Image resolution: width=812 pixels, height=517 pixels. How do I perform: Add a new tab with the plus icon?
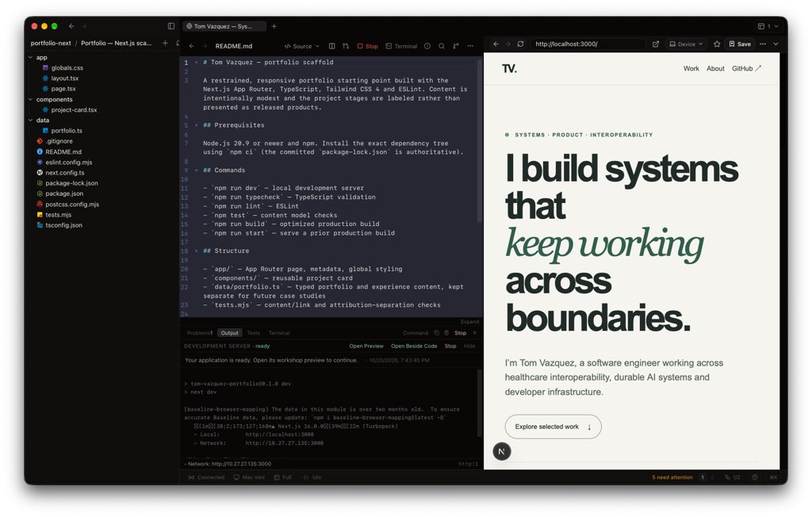[274, 26]
